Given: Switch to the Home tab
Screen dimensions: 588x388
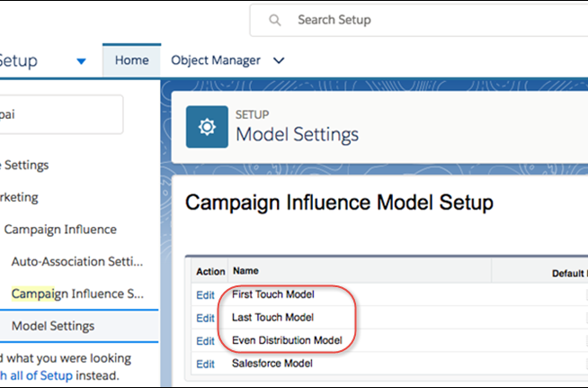Looking at the screenshot, I should pyautogui.click(x=131, y=60).
